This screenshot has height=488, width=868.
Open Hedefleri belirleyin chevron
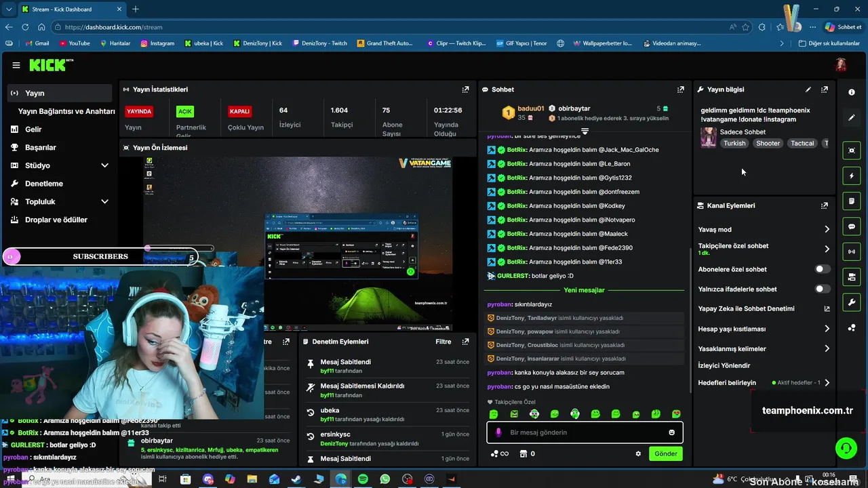827,383
